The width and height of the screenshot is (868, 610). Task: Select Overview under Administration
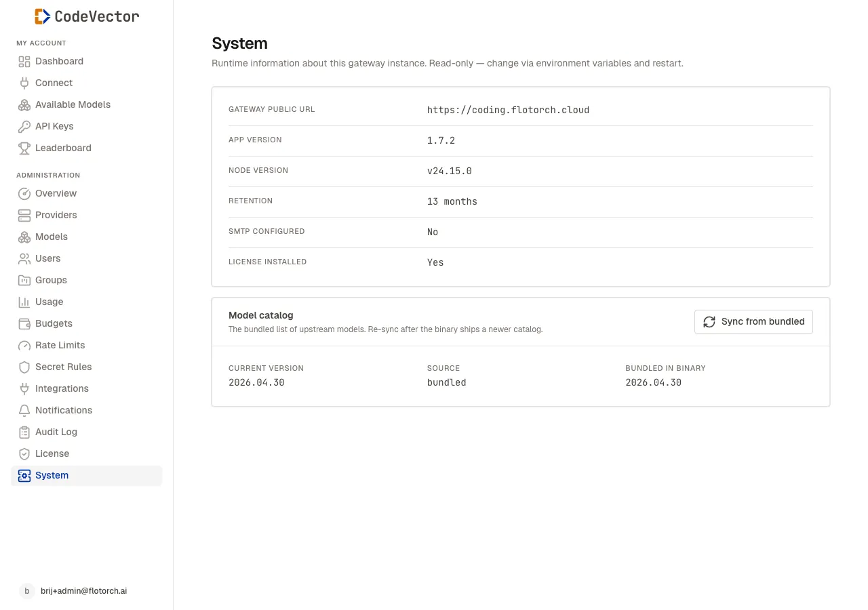[x=86, y=194]
